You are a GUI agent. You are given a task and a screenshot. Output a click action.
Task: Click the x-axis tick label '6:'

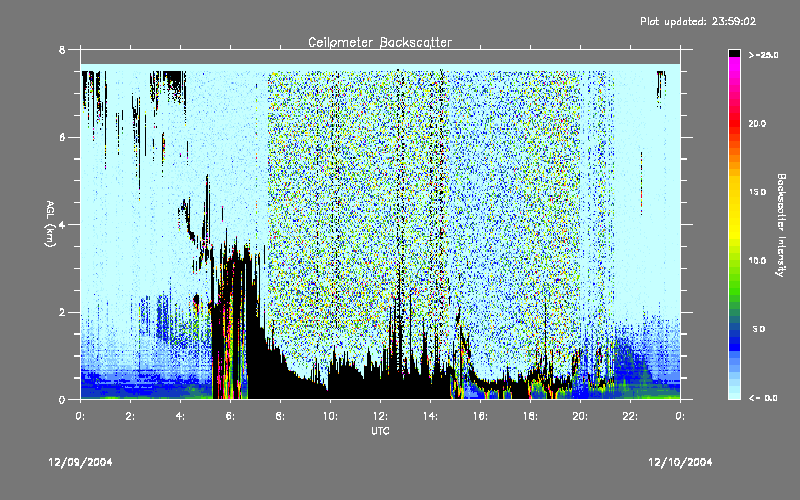(x=230, y=416)
